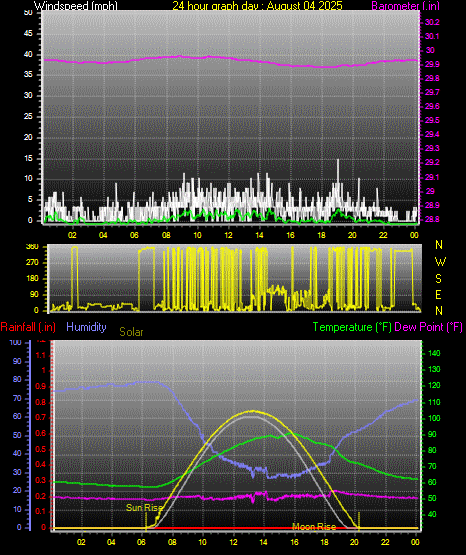Select the Solar legend label
The image size is (466, 555).
click(x=131, y=332)
